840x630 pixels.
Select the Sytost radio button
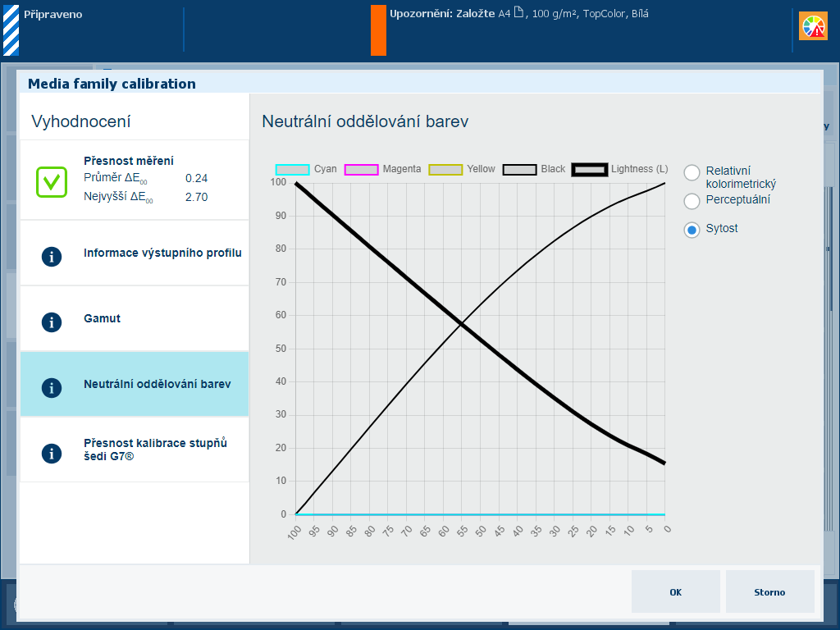692,230
